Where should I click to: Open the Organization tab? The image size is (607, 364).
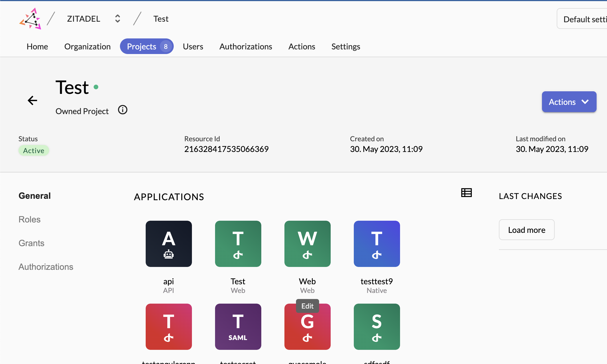87,47
